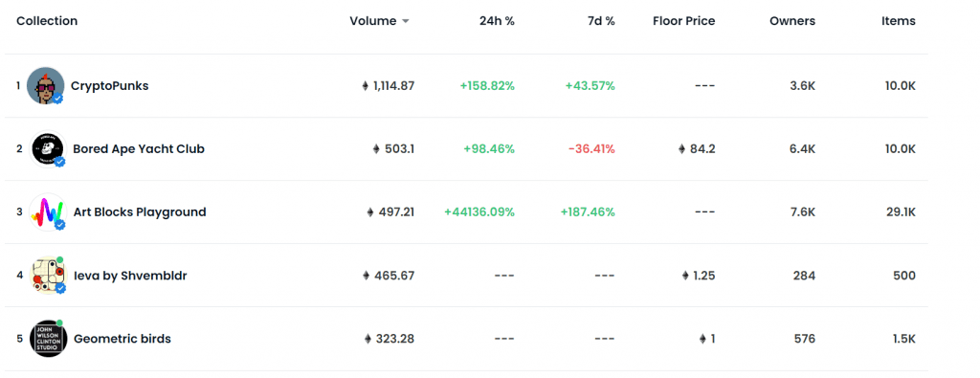Open the CryptoPunks collection link

(x=109, y=85)
